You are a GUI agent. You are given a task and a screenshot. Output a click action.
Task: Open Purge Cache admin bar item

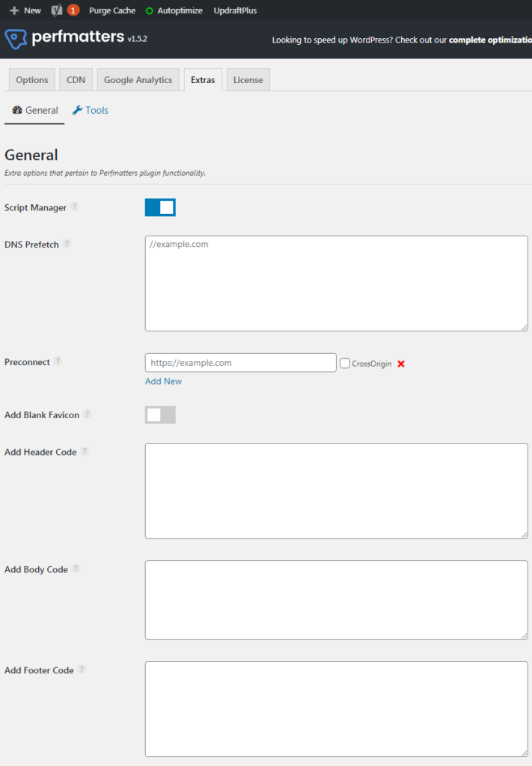pyautogui.click(x=111, y=10)
